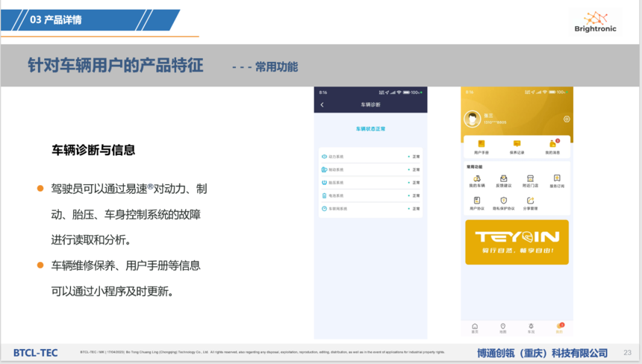Viewport: 642px width, 364px height.
Task: Switch to 首页 home tab
Action: 475,328
